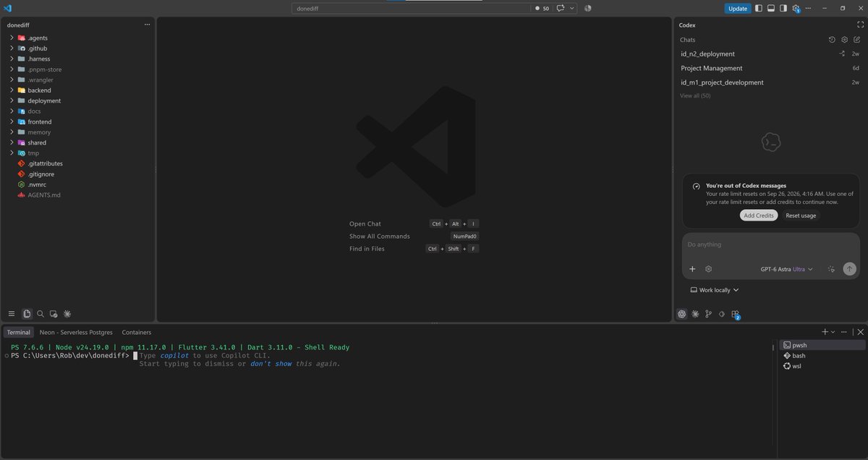Open the Explorer files view icon

pos(27,314)
